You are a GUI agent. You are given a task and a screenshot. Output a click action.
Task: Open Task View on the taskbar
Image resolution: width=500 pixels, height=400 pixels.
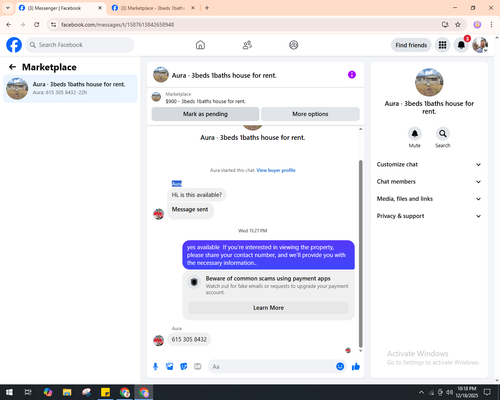coord(28,392)
